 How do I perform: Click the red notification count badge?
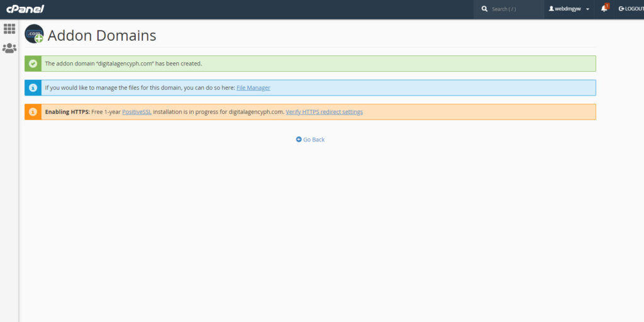tap(607, 6)
